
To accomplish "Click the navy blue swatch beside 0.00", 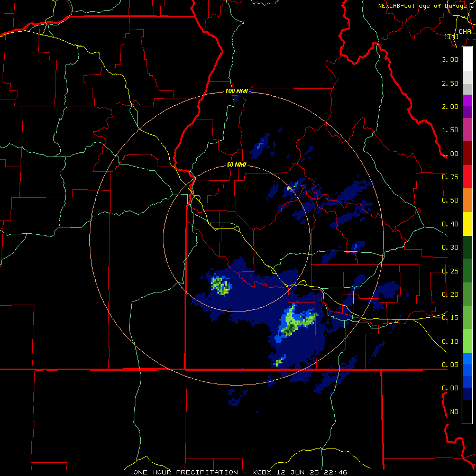I will click(467, 393).
